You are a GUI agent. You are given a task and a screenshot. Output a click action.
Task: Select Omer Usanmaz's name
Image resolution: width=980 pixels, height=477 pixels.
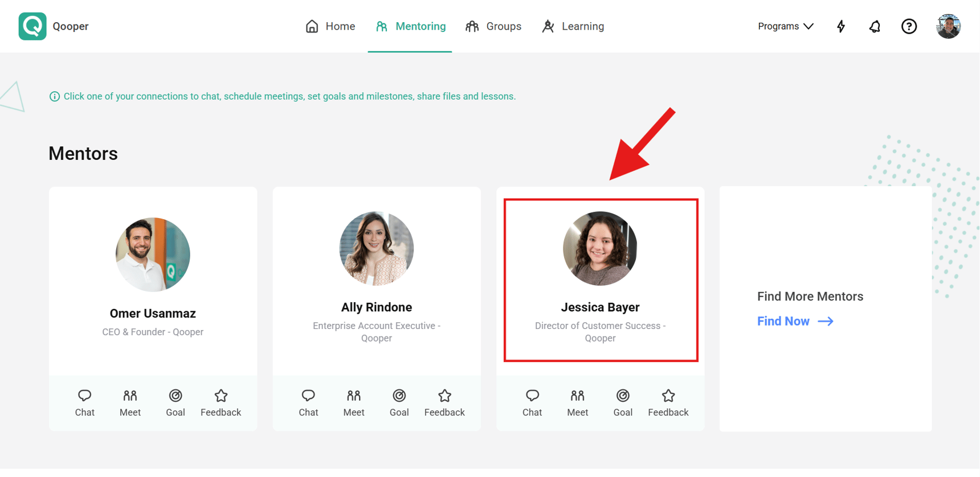point(153,313)
